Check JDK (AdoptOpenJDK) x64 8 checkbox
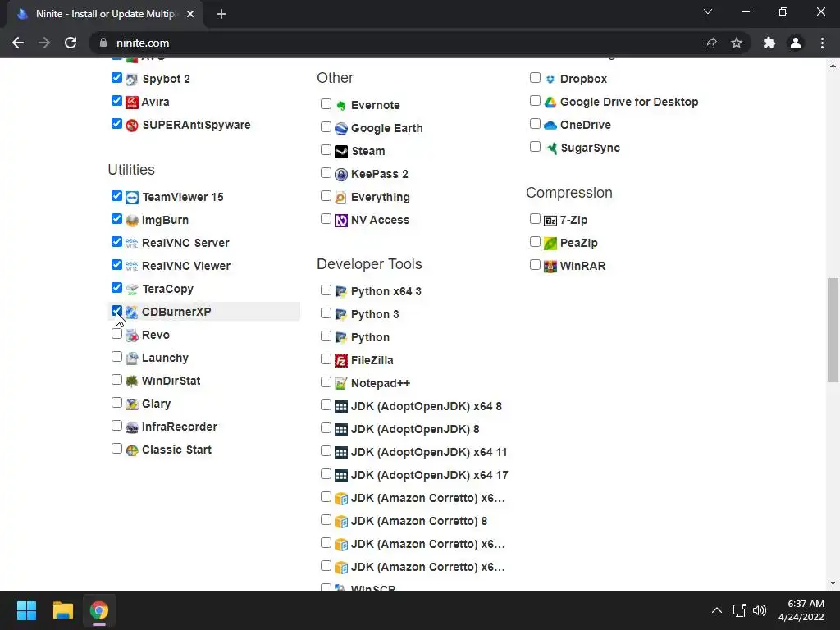This screenshot has width=840, height=630. (326, 405)
